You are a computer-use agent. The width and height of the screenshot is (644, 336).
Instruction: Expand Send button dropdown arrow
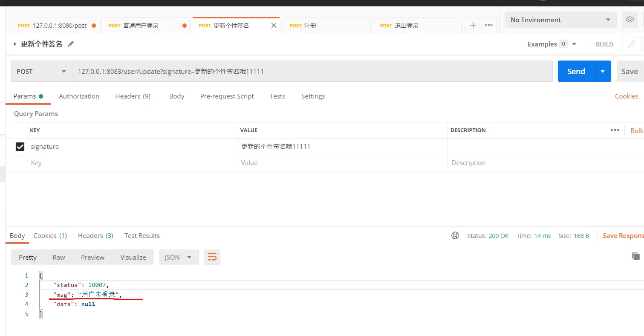click(603, 72)
